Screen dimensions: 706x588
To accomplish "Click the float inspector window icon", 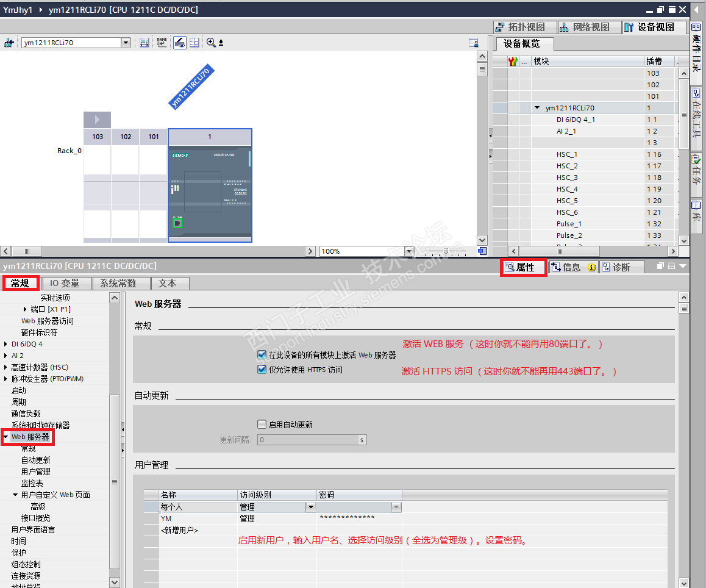I will pos(660,266).
